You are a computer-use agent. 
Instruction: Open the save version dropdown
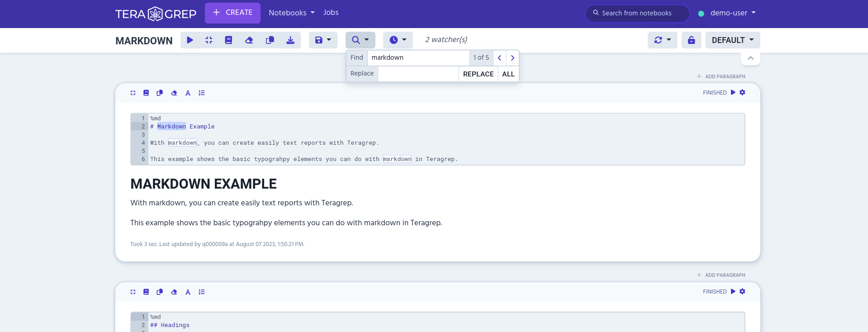[x=323, y=40]
